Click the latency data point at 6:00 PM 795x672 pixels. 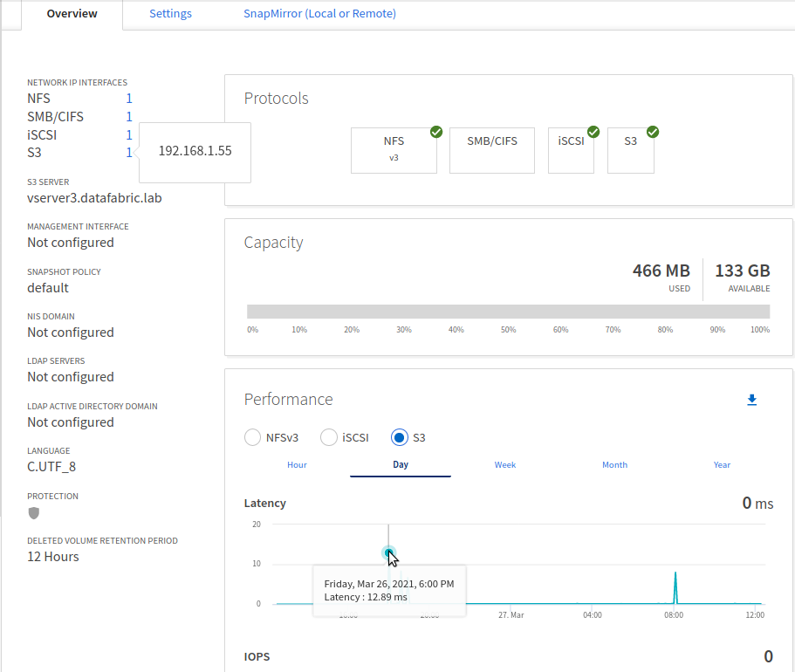(389, 552)
